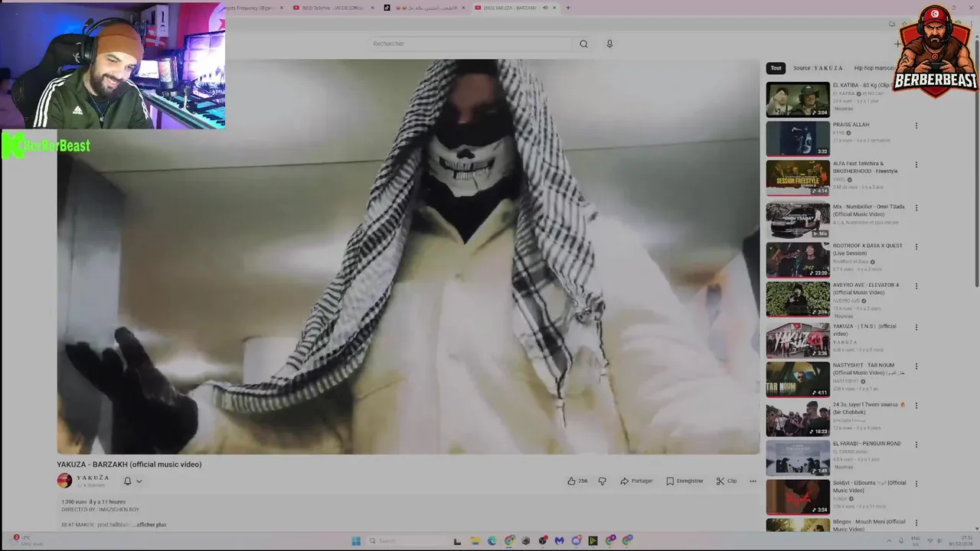Image resolution: width=980 pixels, height=551 pixels.
Task: Dislike the video with thumbs-down icon
Action: click(x=602, y=481)
